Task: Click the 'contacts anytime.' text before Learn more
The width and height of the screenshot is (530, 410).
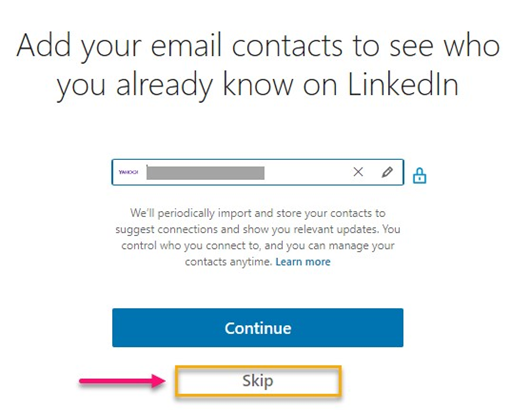Action: pos(228,262)
